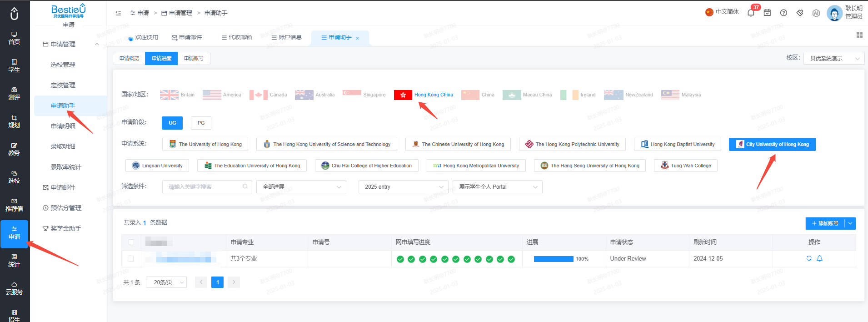Open the 2025 entry year dropdown

point(404,187)
